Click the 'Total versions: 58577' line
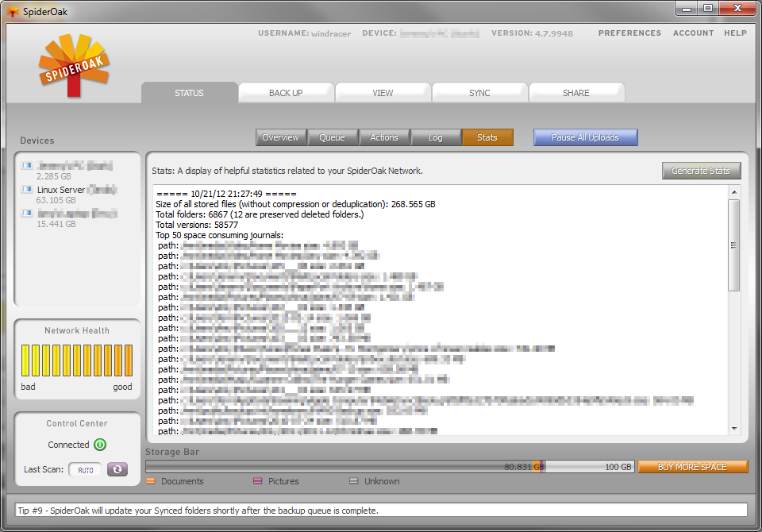 pyautogui.click(x=197, y=225)
